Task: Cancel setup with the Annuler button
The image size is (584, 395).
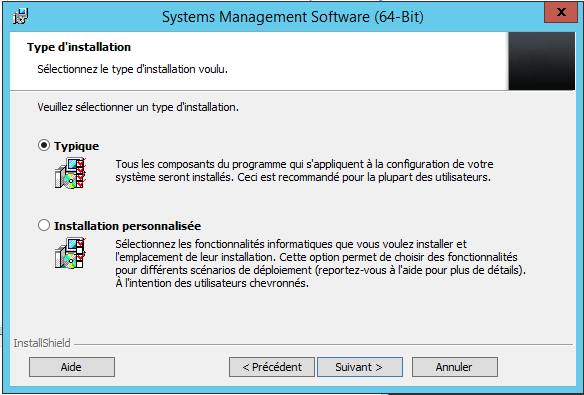Action: tap(454, 367)
